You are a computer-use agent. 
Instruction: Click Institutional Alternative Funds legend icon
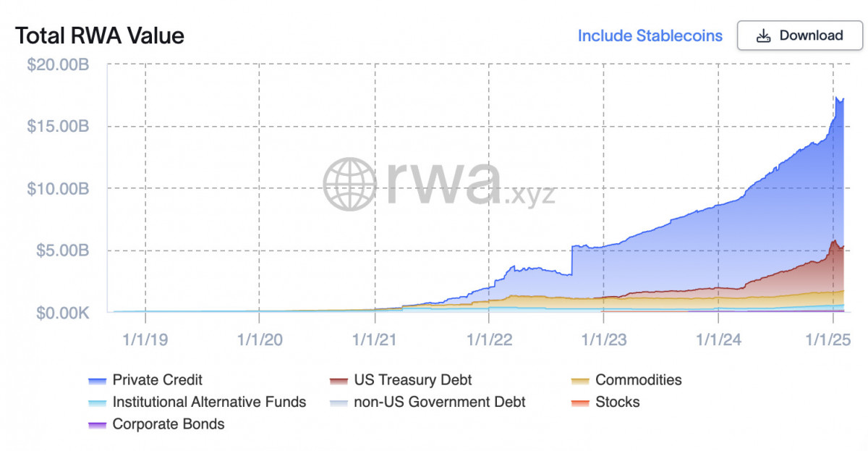click(x=97, y=402)
